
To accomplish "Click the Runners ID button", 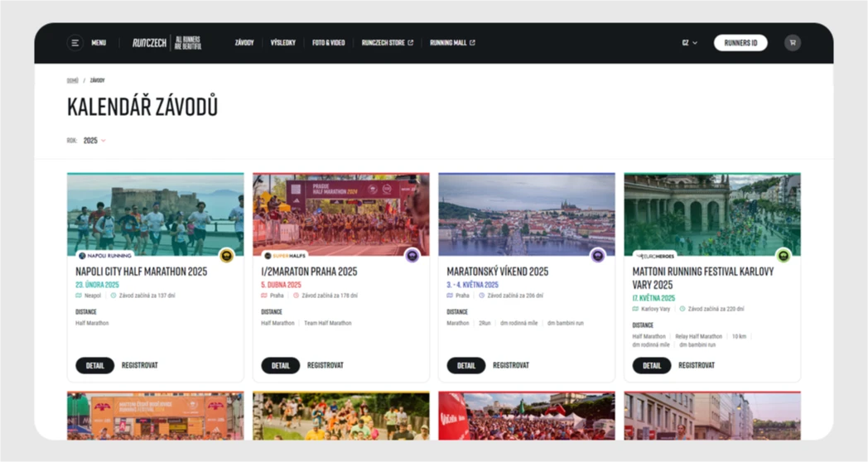I will click(x=740, y=42).
